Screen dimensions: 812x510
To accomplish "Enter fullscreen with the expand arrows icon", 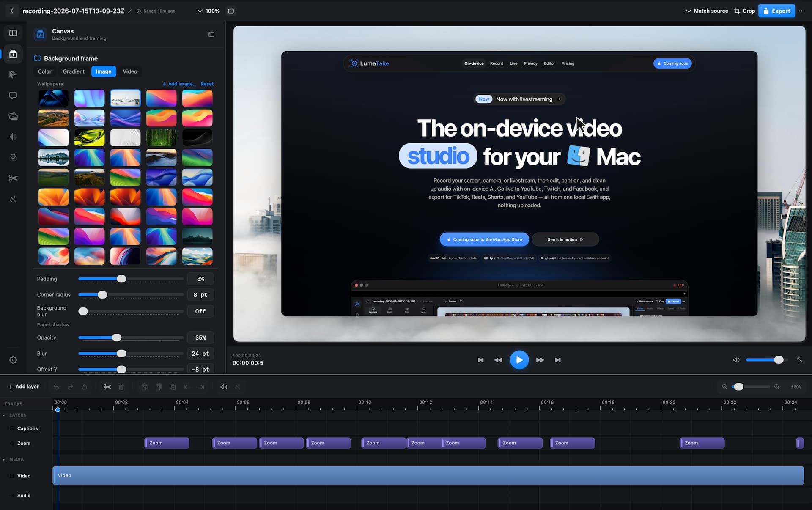I will [x=800, y=360].
